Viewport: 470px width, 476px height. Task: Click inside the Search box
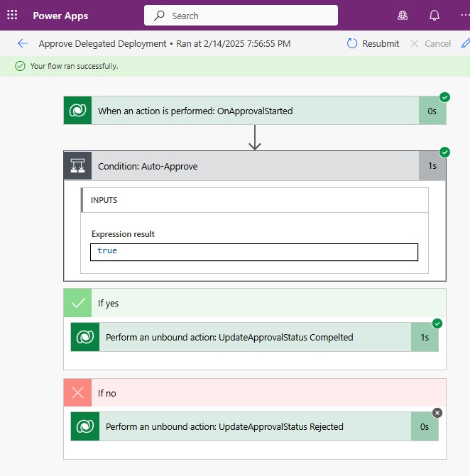[241, 15]
